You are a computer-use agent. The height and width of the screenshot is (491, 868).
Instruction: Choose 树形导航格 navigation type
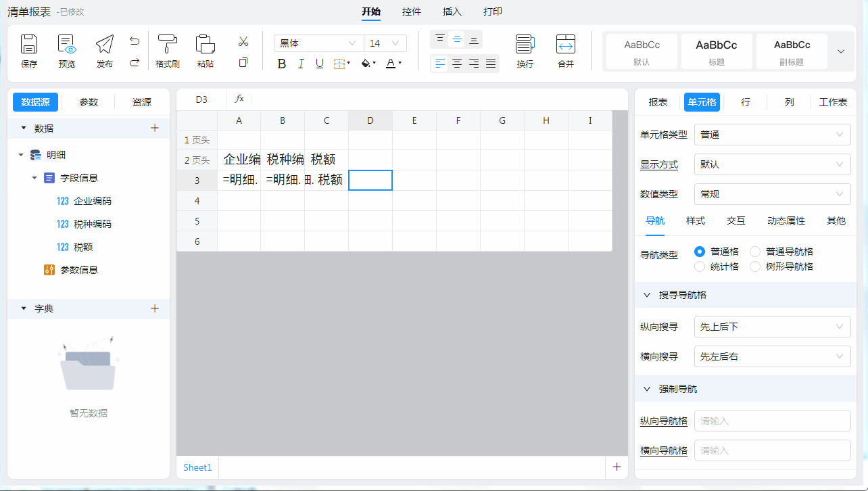[755, 266]
